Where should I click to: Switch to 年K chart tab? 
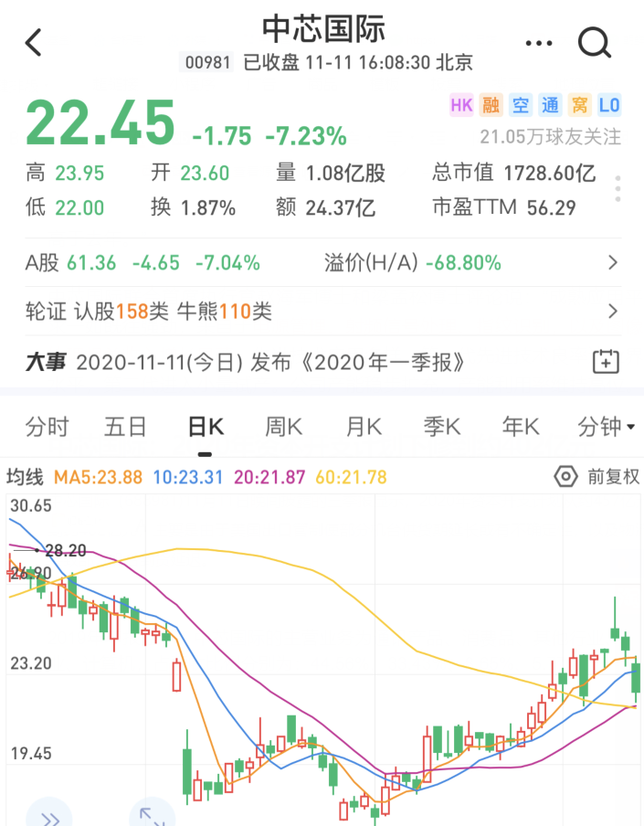(x=521, y=426)
